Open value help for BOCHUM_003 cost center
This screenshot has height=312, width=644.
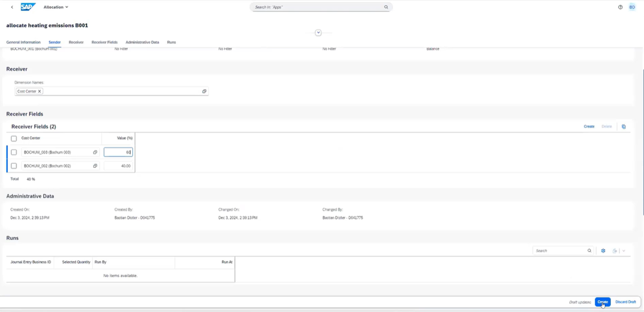(95, 153)
